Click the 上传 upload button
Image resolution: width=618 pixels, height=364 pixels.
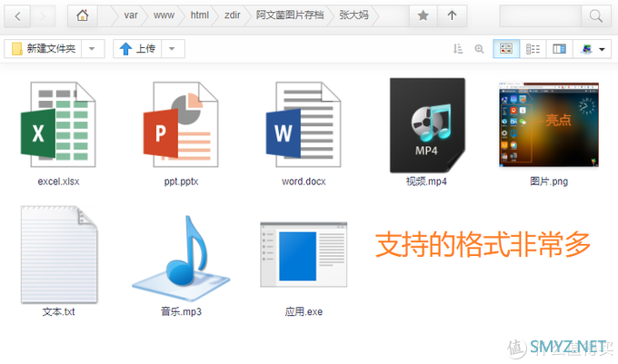tap(137, 49)
